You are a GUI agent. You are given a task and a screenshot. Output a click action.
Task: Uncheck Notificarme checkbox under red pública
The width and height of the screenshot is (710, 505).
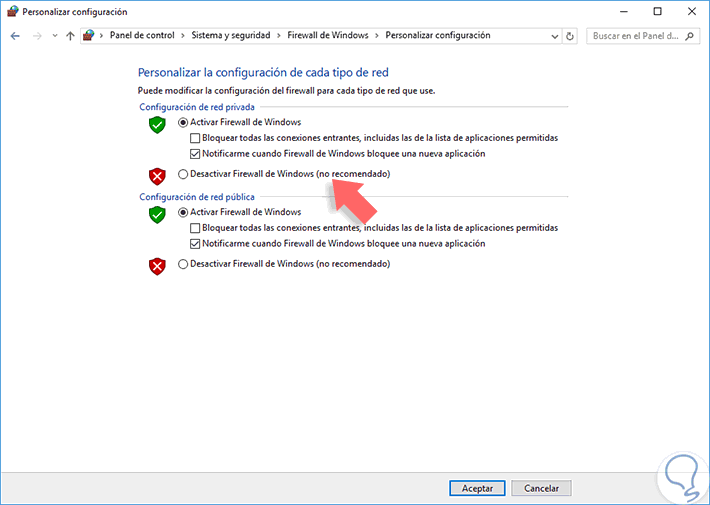click(x=195, y=244)
